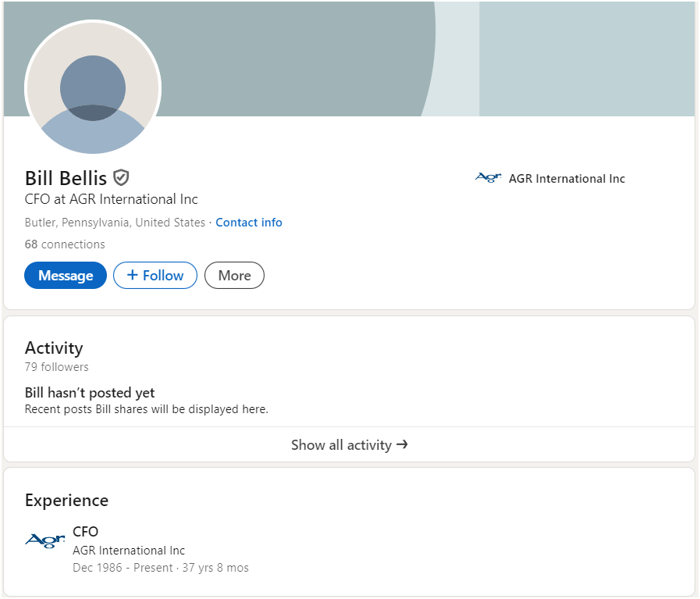Viewport: 700px width, 599px height.
Task: Click the 79 followers count
Action: tap(57, 367)
